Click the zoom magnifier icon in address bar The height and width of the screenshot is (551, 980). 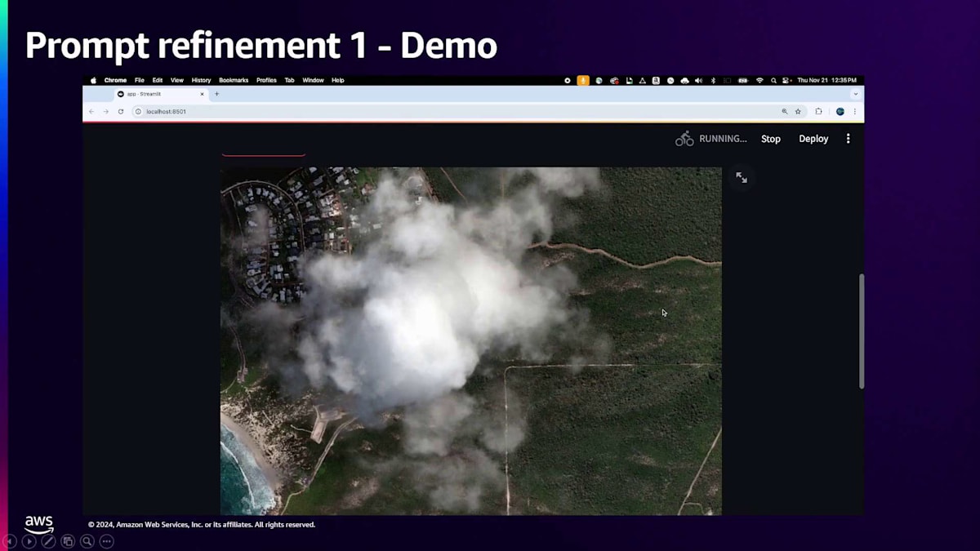pos(785,111)
